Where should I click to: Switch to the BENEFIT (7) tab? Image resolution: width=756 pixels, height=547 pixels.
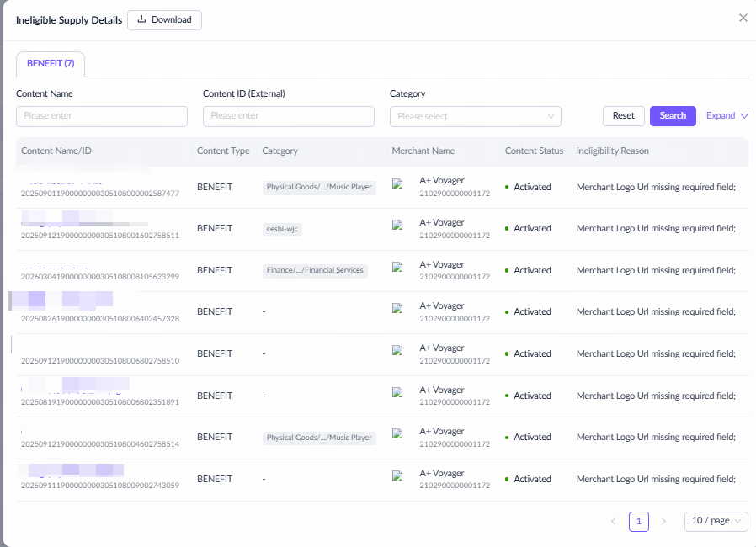(51, 63)
